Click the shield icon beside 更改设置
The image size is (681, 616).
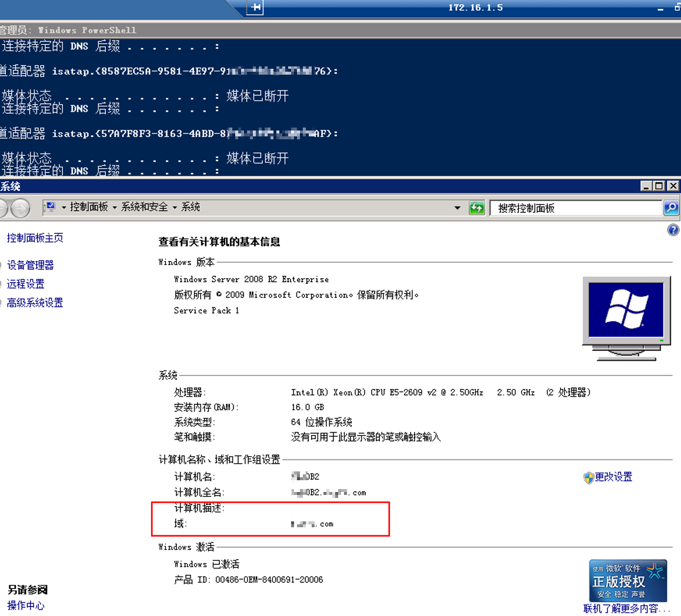pyautogui.click(x=588, y=477)
